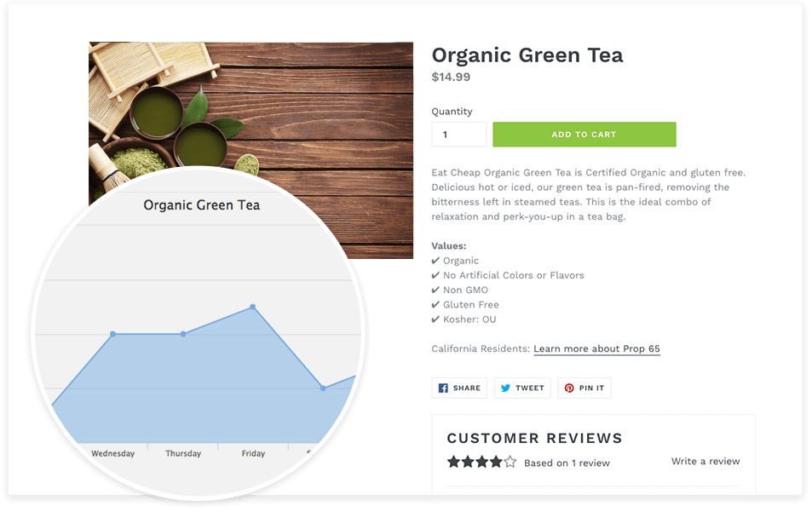Click the Add to Cart button
The height and width of the screenshot is (512, 812).
pos(585,135)
